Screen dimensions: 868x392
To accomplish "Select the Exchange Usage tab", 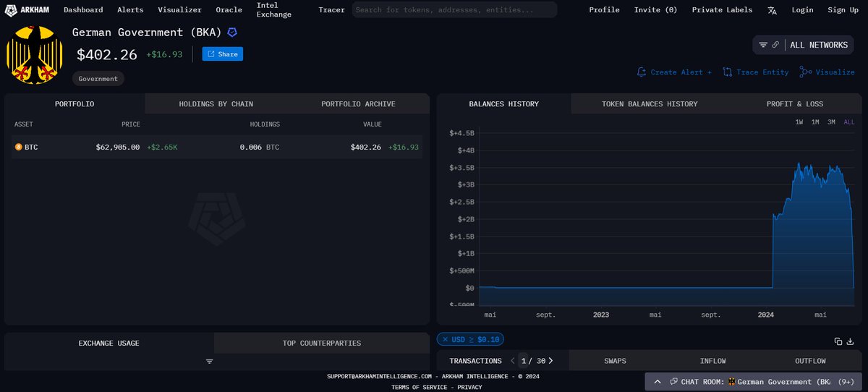I will pyautogui.click(x=109, y=343).
